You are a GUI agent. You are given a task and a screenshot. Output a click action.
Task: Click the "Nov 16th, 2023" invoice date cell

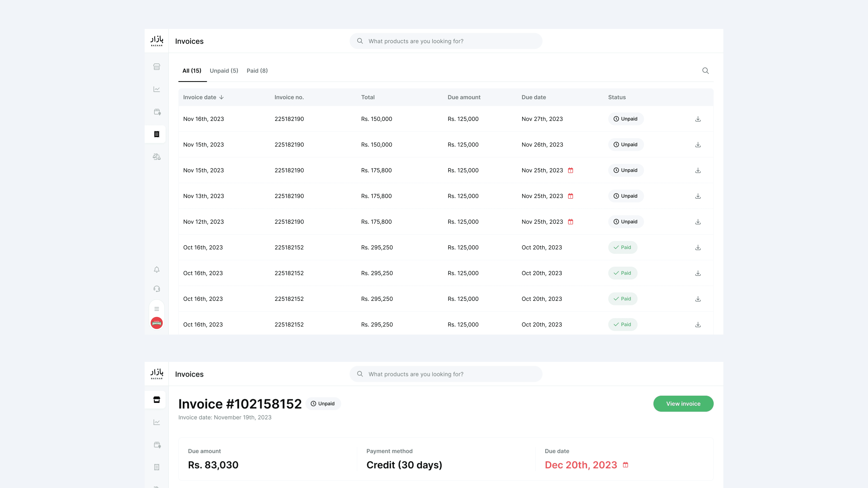(x=204, y=119)
